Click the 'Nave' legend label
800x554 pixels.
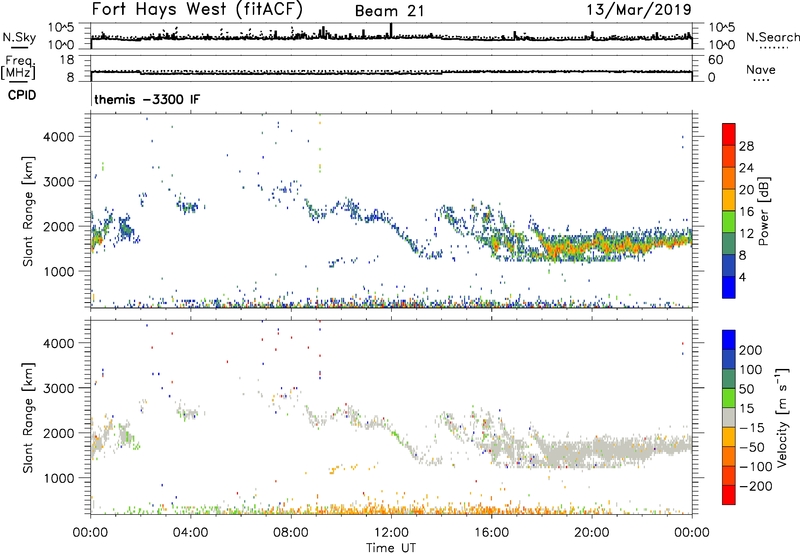point(761,70)
